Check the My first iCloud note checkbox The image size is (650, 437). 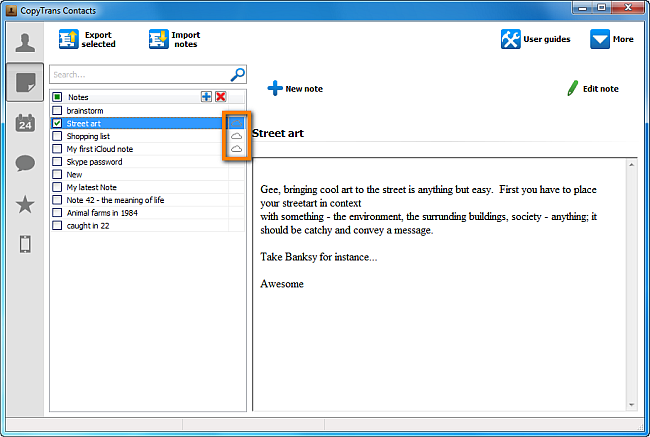[57, 148]
